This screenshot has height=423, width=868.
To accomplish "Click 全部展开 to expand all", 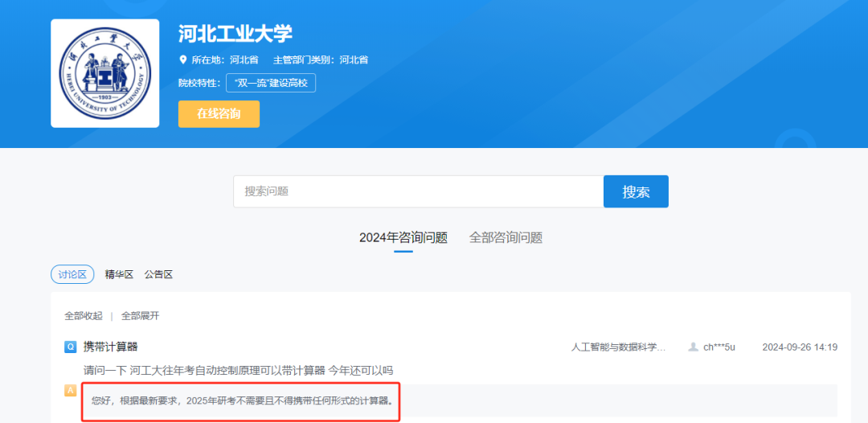I will (x=141, y=316).
